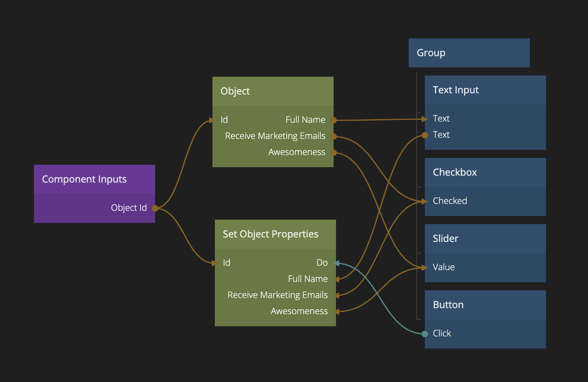Click the Full Name output dot on Object node
Image resolution: width=588 pixels, height=382 pixels.
334,120
